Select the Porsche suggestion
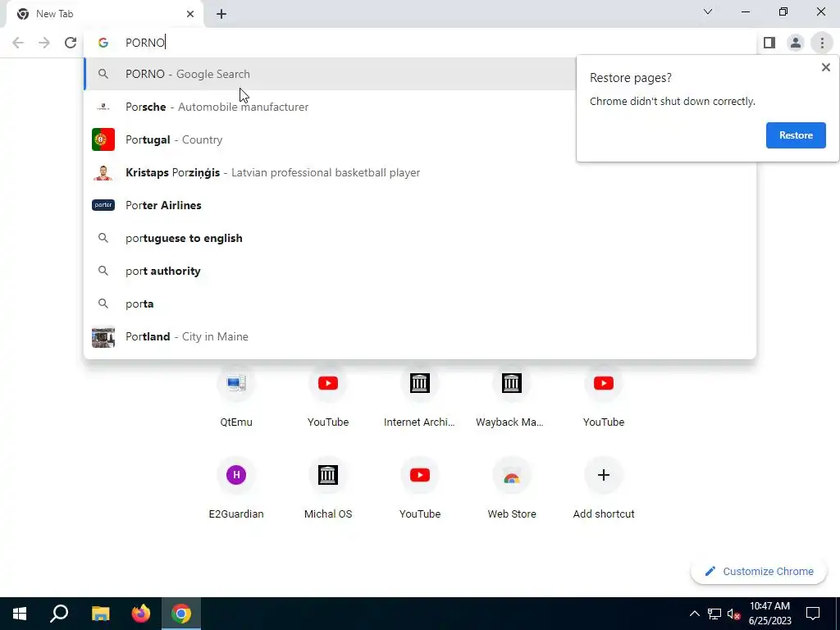The image size is (840, 630). [x=420, y=107]
